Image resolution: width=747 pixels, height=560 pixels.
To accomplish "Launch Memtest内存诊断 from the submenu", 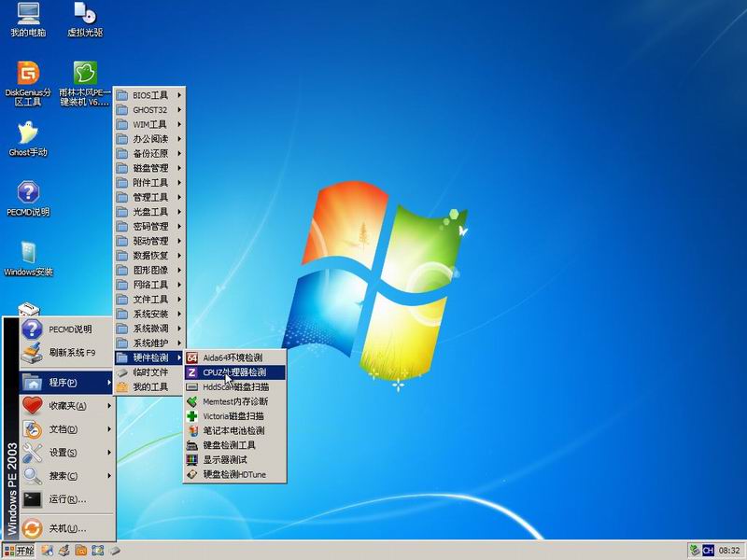I will click(235, 401).
